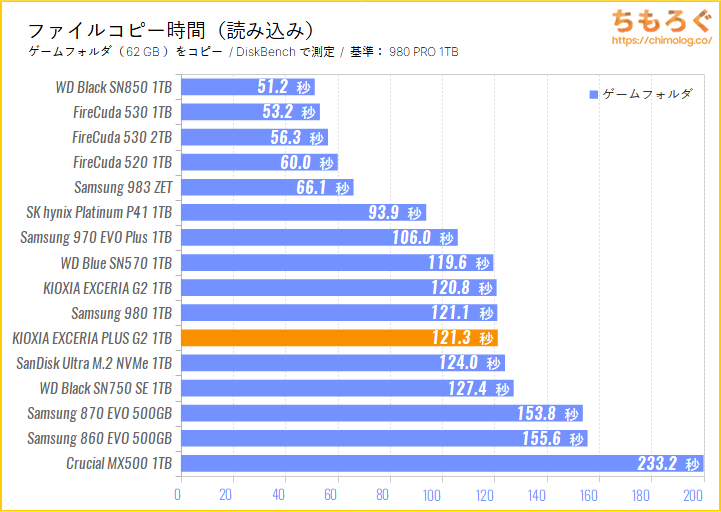The height and width of the screenshot is (512, 721).
Task: Click the 127.4 秒 bar value
Action: pyautogui.click(x=479, y=388)
